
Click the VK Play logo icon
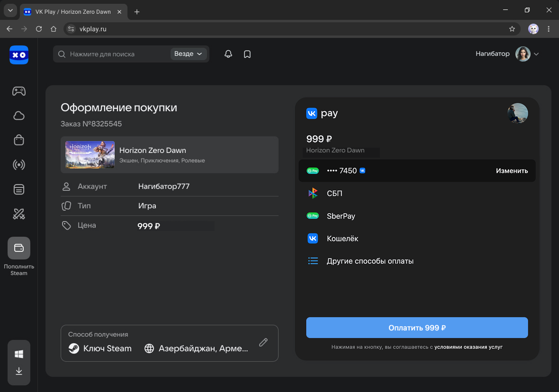click(19, 55)
